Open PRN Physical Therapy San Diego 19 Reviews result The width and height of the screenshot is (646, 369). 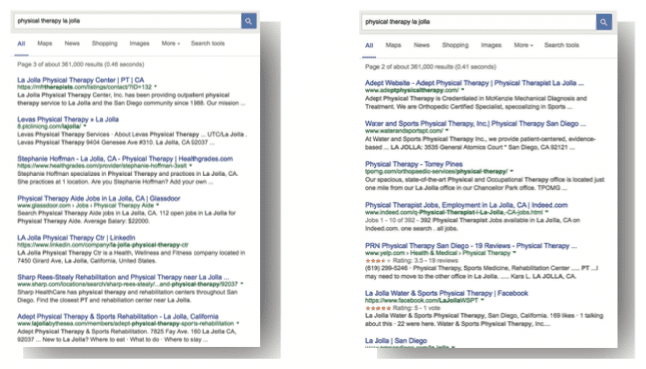(x=471, y=246)
